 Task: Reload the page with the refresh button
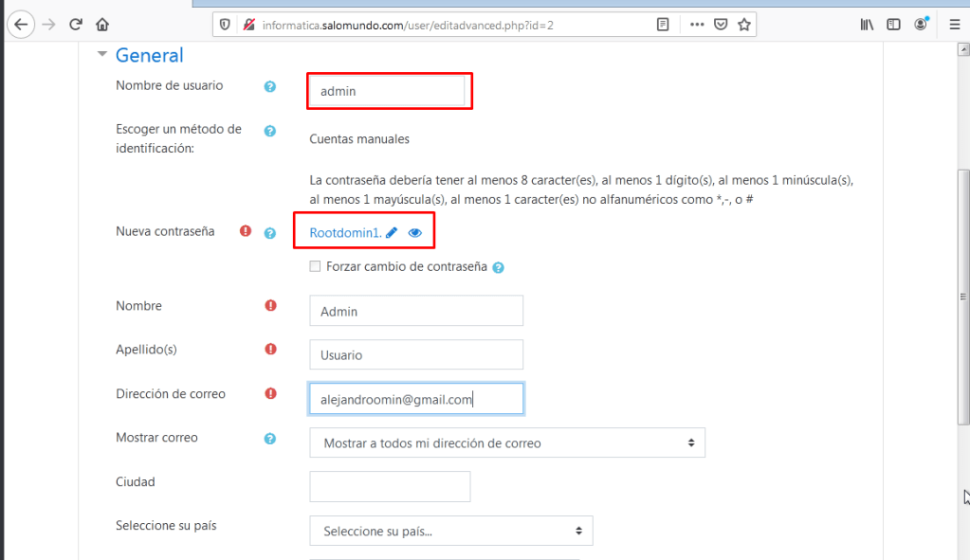click(x=76, y=25)
